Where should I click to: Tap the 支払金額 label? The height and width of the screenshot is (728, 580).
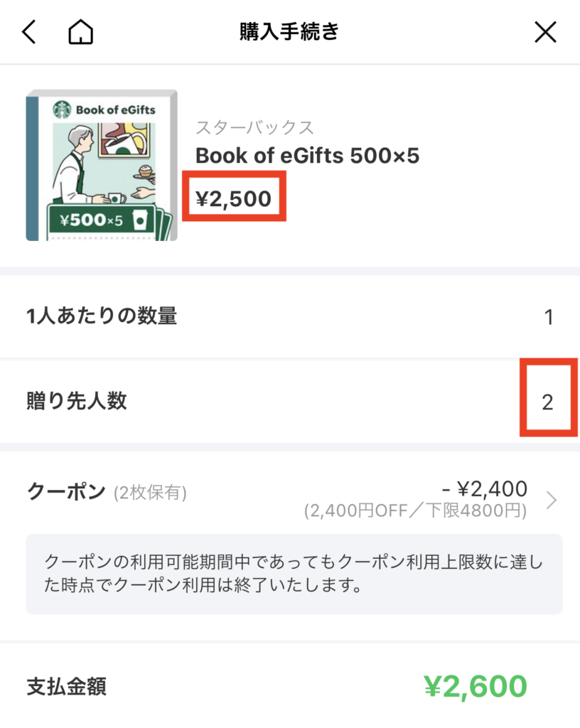coord(66,686)
